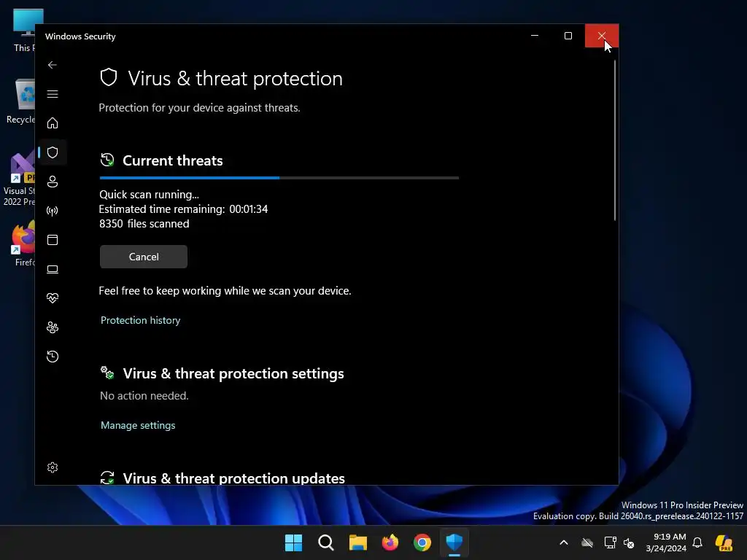This screenshot has width=747, height=560.
Task: Click the 'No action needed.' status text
Action: [144, 396]
